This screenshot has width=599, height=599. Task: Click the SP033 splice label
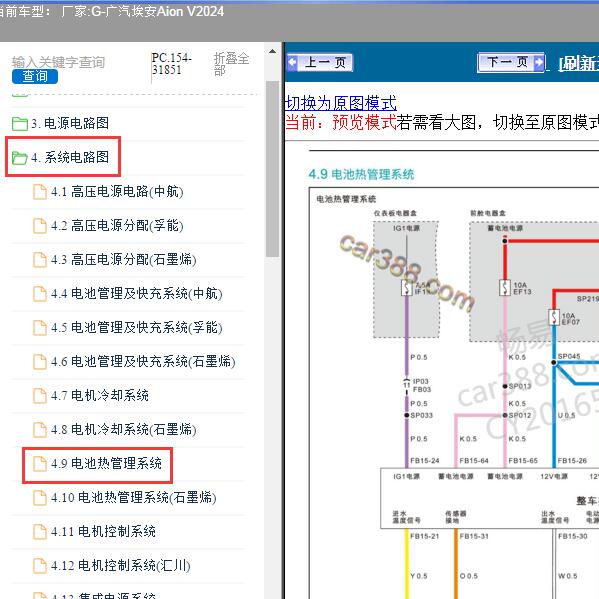point(421,415)
